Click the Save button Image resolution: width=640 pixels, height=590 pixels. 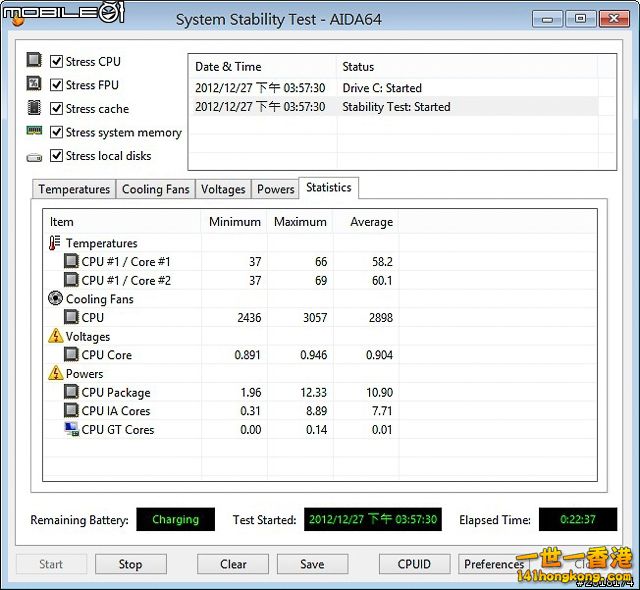(312, 564)
